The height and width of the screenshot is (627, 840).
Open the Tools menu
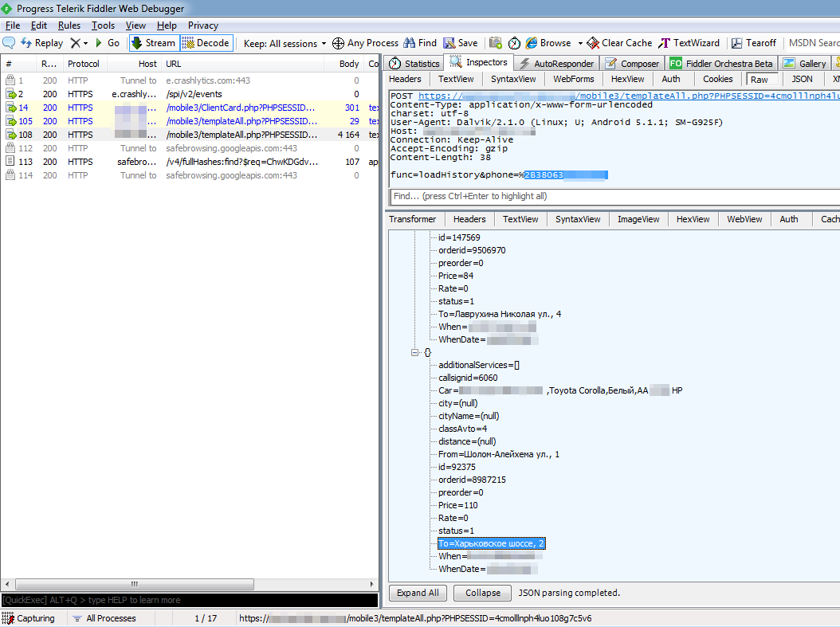pyautogui.click(x=103, y=25)
